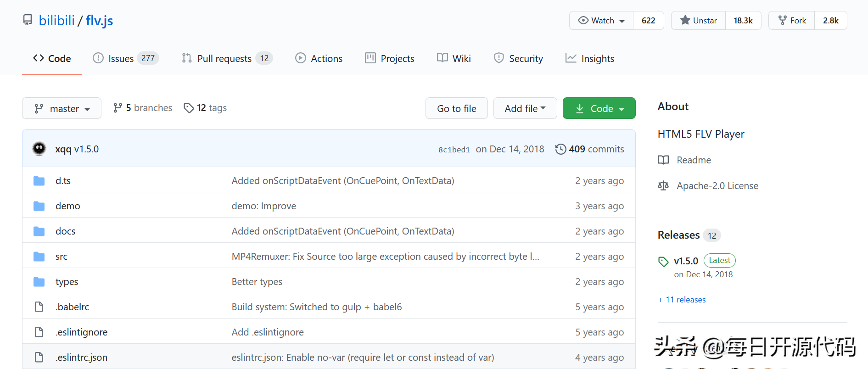Viewport: 868px width, 369px height.
Task: Expand the master branch selector
Action: [x=62, y=108]
